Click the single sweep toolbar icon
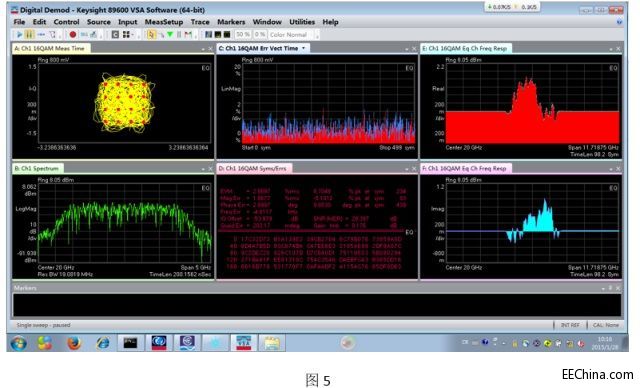Image resolution: width=640 pixels, height=388 pixels. click(41, 35)
